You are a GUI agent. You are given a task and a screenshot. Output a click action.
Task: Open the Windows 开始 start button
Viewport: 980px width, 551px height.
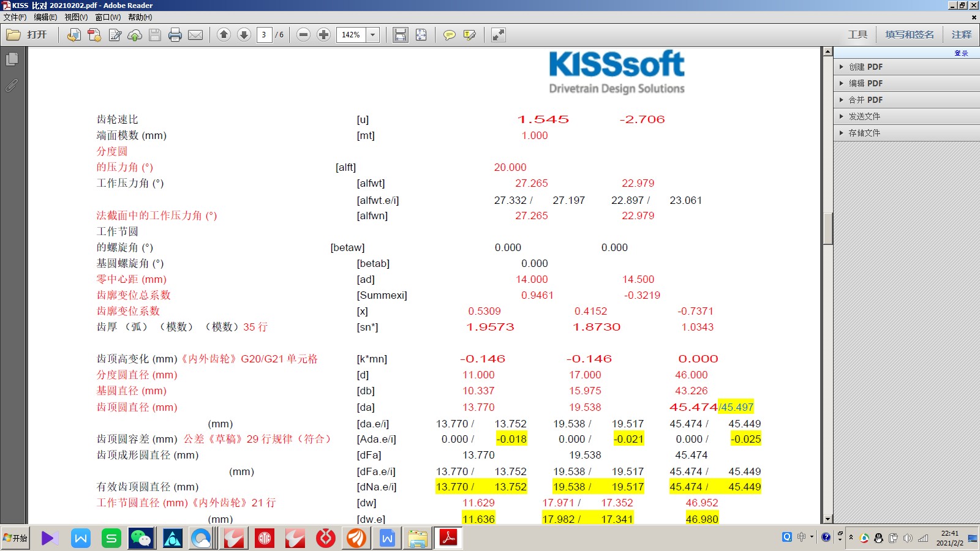tap(15, 538)
